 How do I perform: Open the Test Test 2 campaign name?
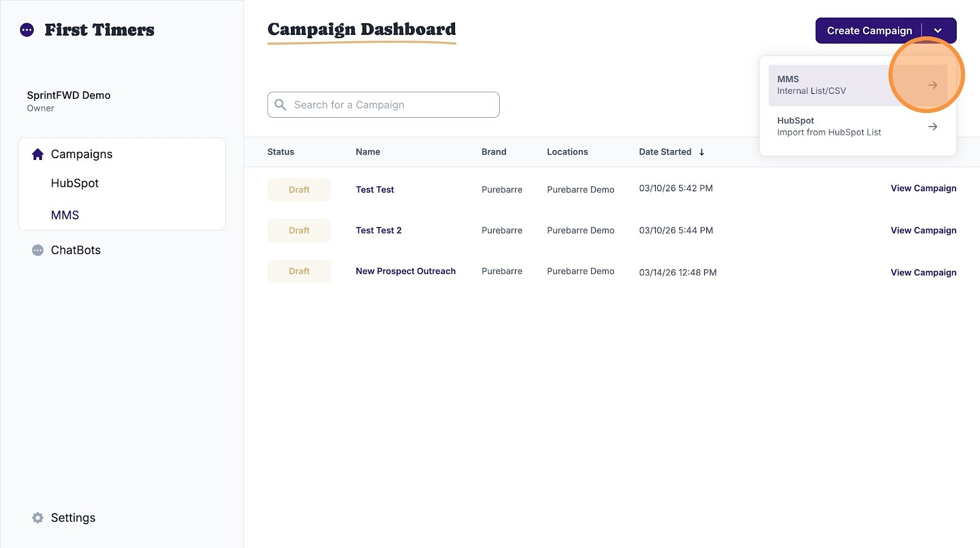(x=379, y=230)
